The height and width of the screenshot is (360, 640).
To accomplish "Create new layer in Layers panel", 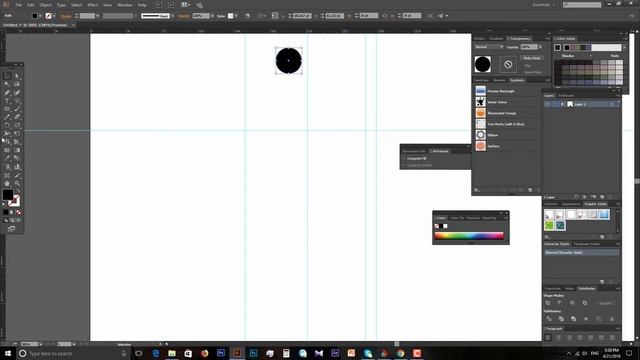I will coord(602,197).
